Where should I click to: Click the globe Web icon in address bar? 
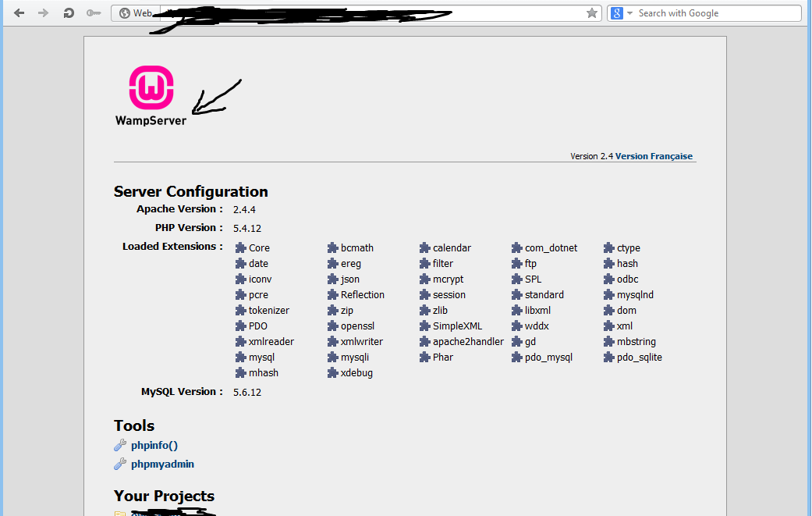point(123,13)
